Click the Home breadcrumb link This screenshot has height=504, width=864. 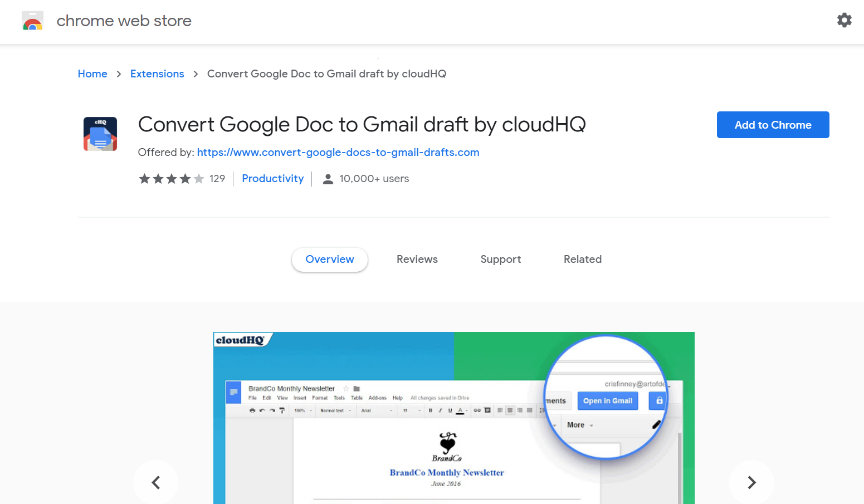click(x=92, y=74)
